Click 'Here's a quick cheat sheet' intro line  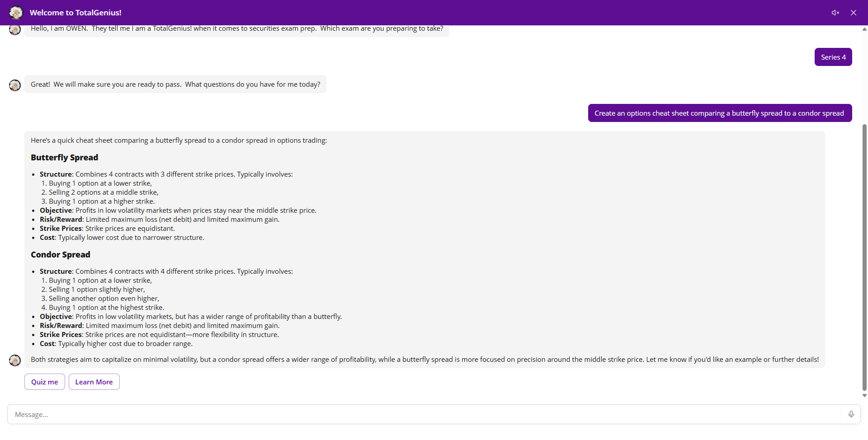click(179, 140)
